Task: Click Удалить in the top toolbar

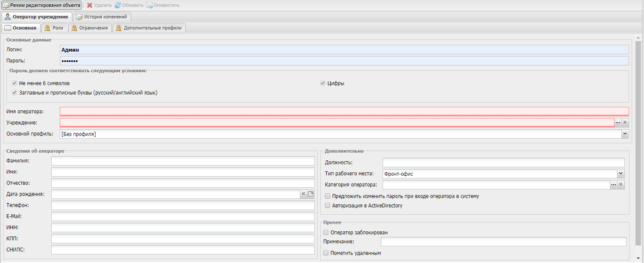Action: coord(99,5)
